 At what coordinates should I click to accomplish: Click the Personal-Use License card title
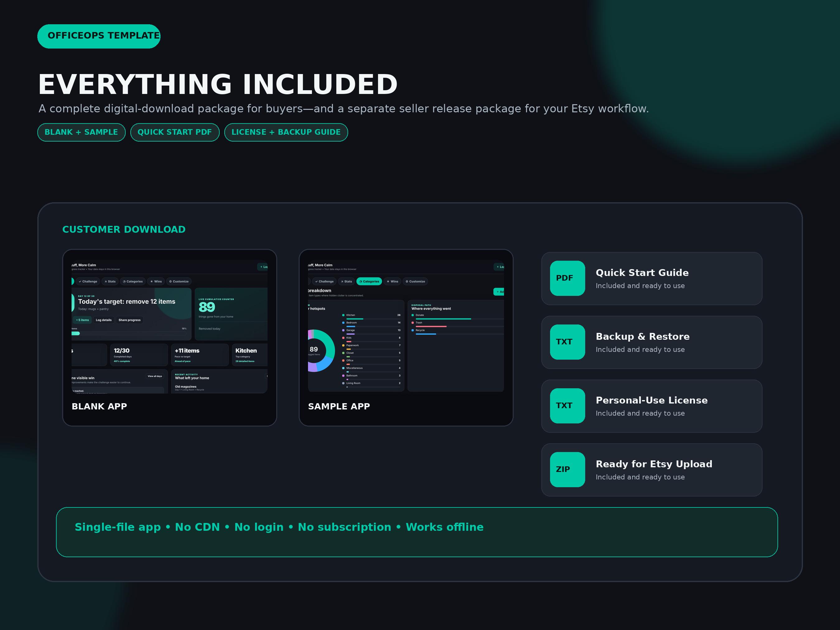[x=652, y=400]
